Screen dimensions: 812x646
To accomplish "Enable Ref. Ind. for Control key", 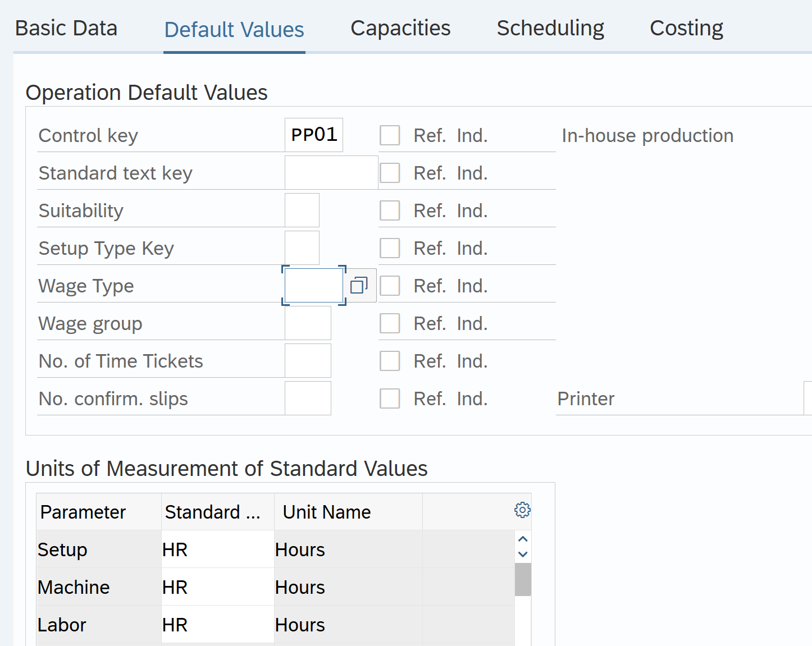I will pos(390,135).
